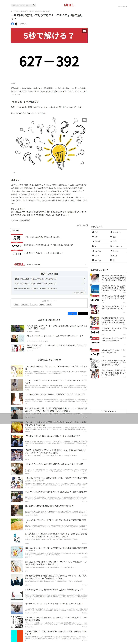Select the '#スマホ' keyword tag
Image resolution: width=138 pixels, height=644 pixels.
click(34, 305)
